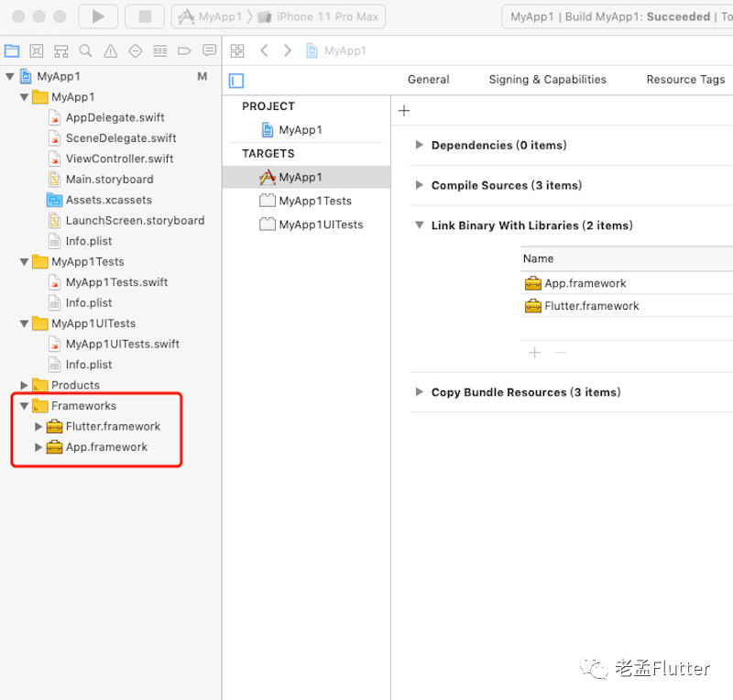733x700 pixels.
Task: Remove the selected library with minus button
Action: pos(561,353)
